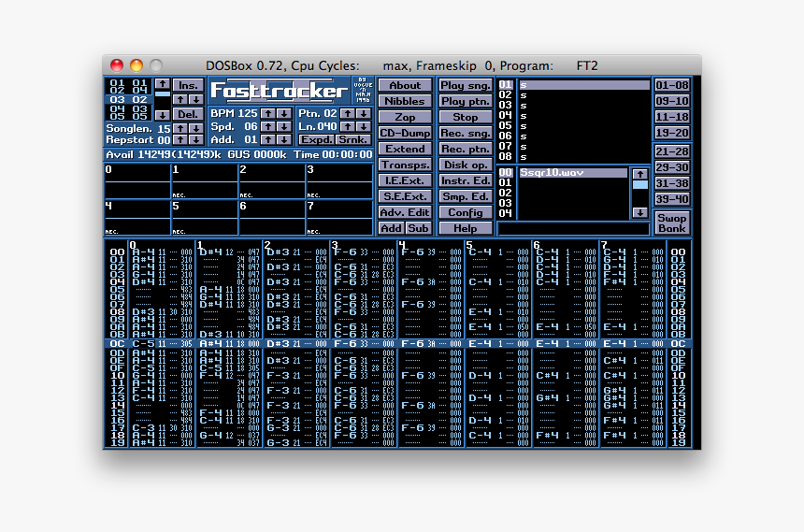Click the Extend button

405,149
